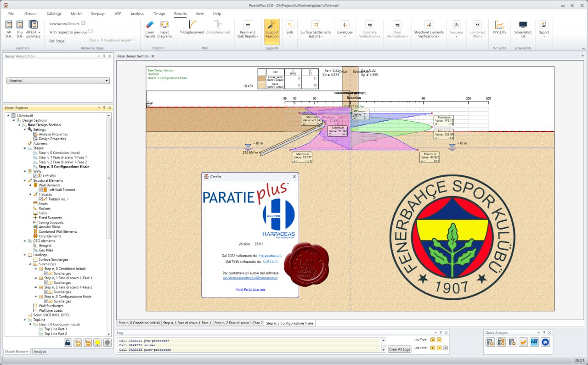
Task: Open the Third Party Licenses link
Action: (x=250, y=289)
